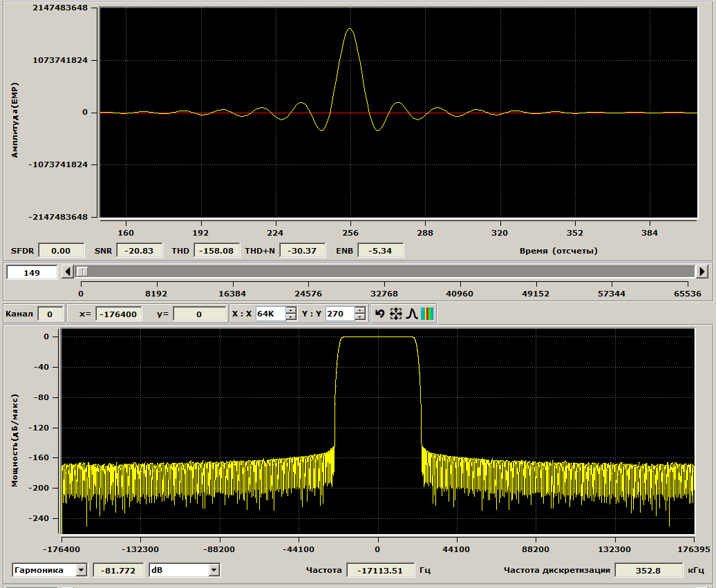The width and height of the screenshot is (716, 588).
Task: Click the SFDR value 0.00
Action: [x=62, y=251]
